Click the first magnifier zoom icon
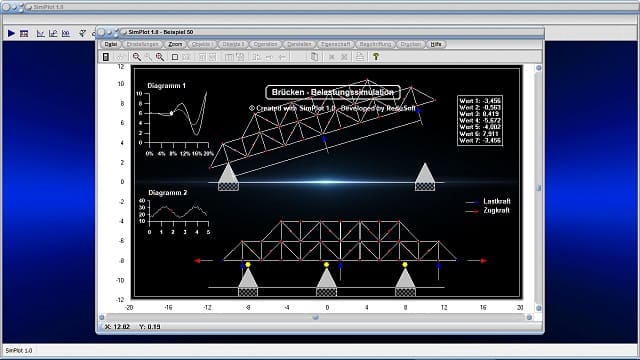The width and height of the screenshot is (640, 360). (x=137, y=57)
